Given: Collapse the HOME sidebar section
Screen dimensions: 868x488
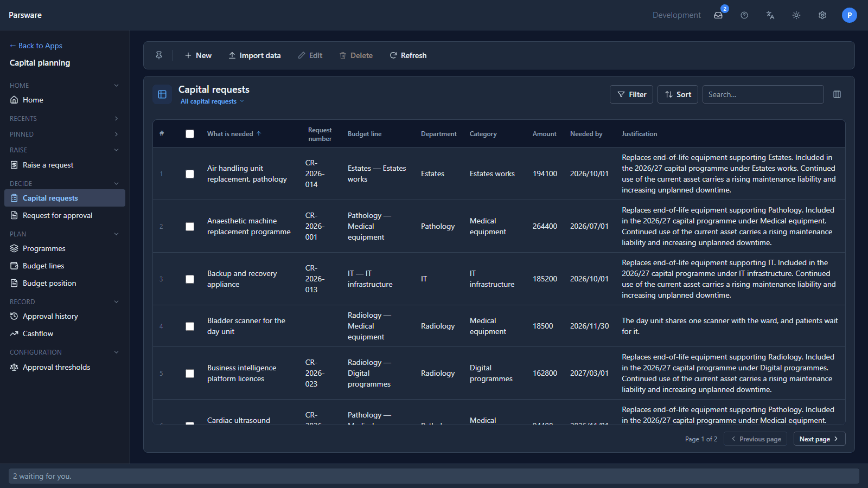Looking at the screenshot, I should coord(116,85).
